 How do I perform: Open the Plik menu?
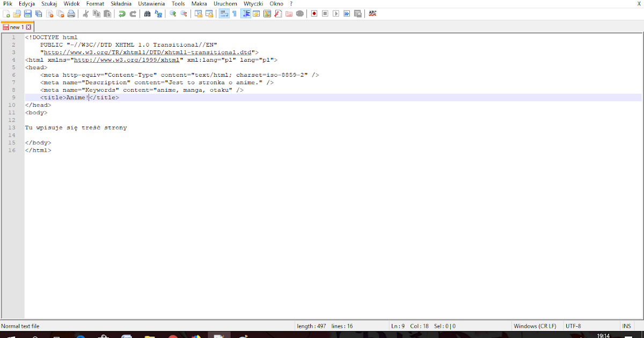(8, 4)
